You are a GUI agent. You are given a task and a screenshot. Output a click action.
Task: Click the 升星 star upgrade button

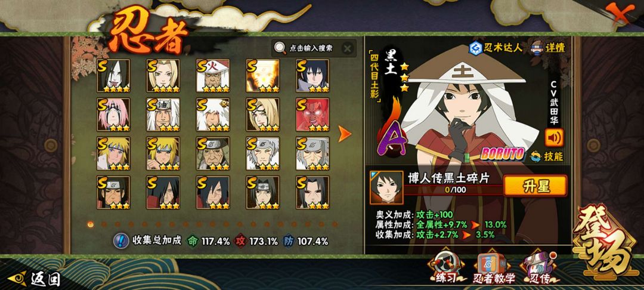pos(535,186)
